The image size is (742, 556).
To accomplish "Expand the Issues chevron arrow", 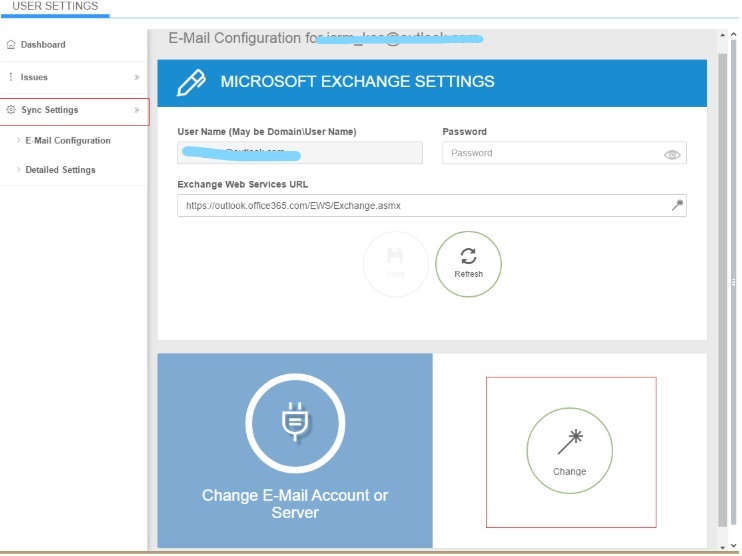I will tap(136, 77).
